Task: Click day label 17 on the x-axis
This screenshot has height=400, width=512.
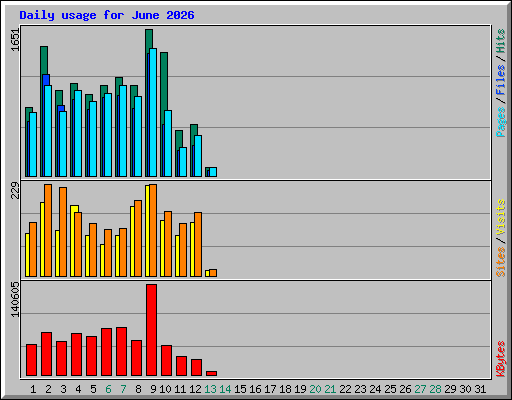Action: click(270, 389)
